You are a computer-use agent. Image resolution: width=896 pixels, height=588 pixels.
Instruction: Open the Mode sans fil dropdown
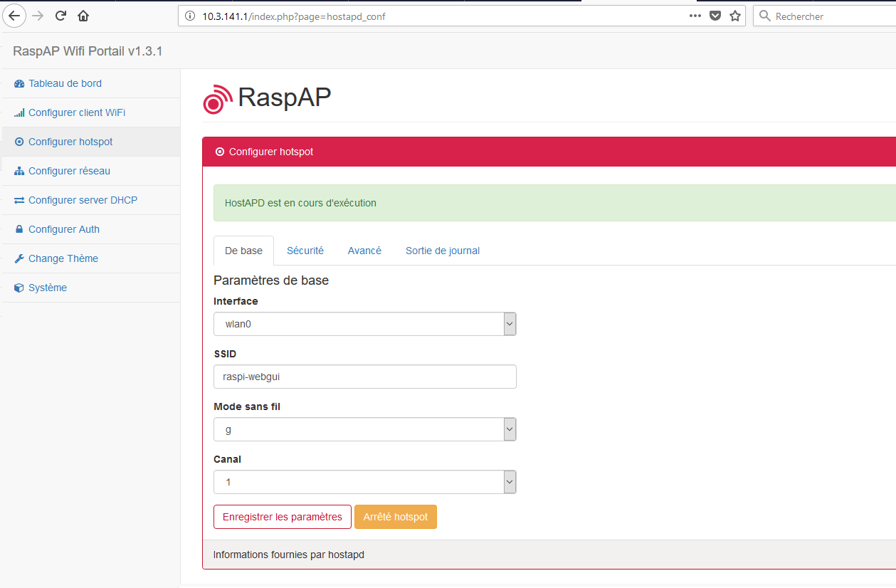click(x=365, y=429)
